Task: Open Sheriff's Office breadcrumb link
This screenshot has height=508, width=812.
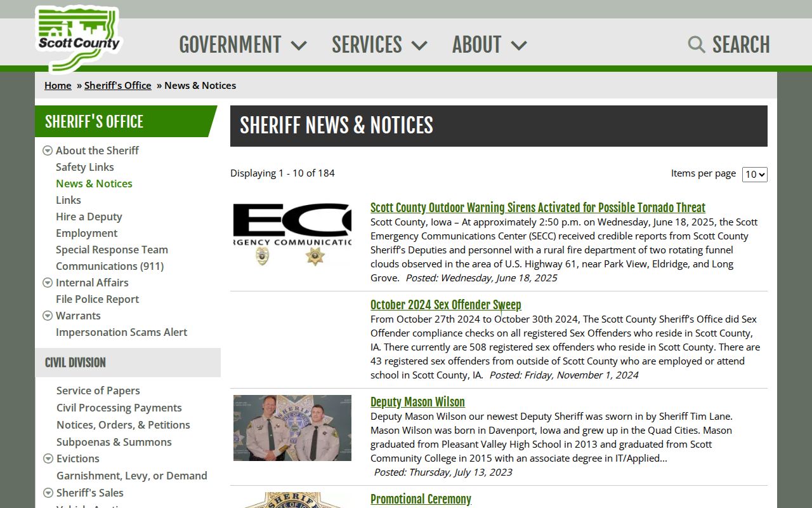Action: tap(118, 85)
